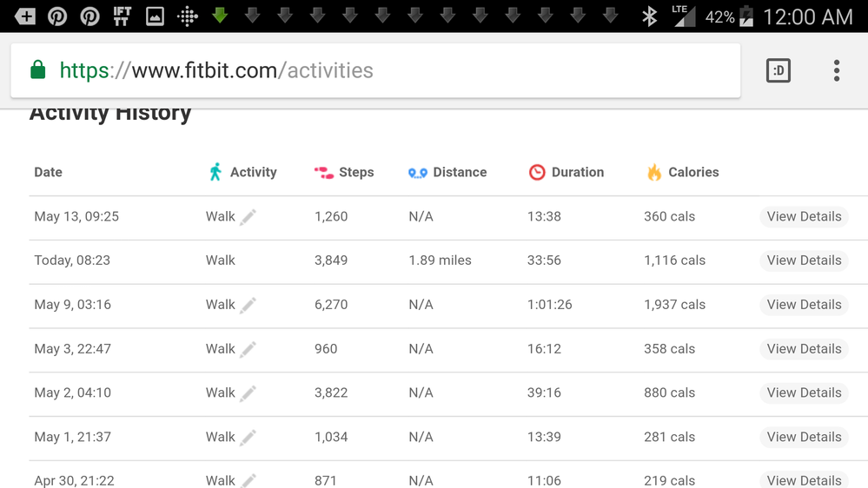Tap the 12:00 AM clock in status bar
The height and width of the screenshot is (488, 868).
(808, 16)
